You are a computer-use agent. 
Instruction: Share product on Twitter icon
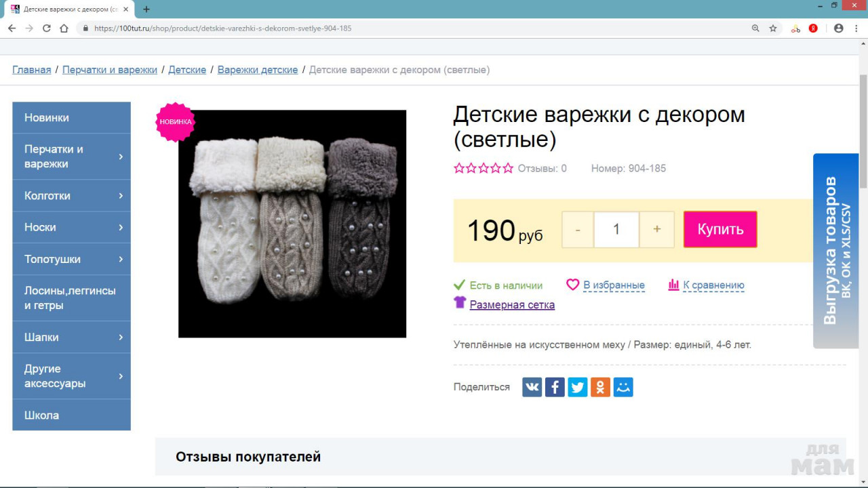pyautogui.click(x=578, y=387)
